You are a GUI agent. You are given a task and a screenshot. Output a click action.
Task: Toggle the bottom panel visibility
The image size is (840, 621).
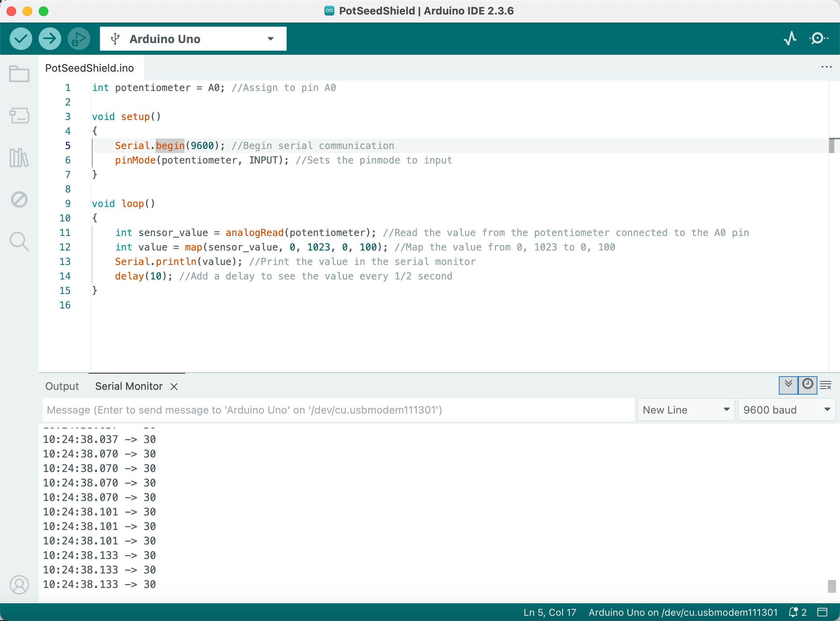click(x=823, y=613)
